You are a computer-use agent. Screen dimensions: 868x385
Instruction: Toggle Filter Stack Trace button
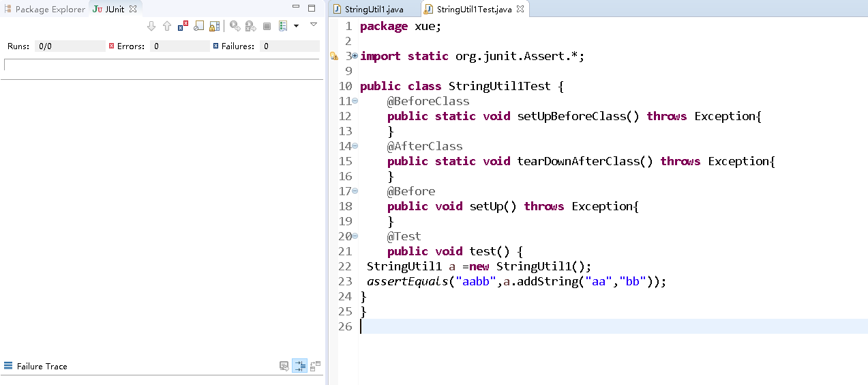click(x=300, y=366)
